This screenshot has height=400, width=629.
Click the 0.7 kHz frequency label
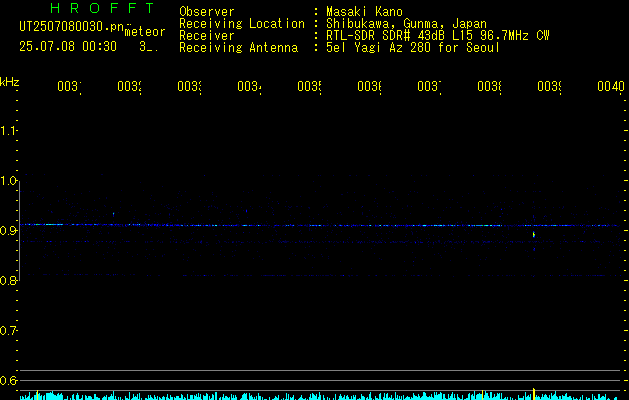pyautogui.click(x=8, y=330)
